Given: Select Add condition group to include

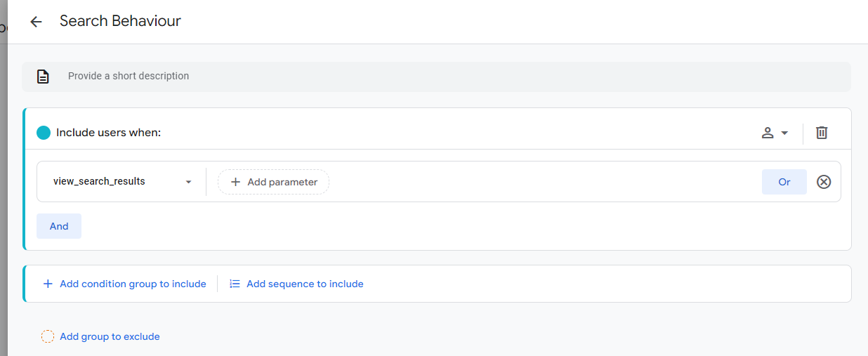Looking at the screenshot, I should [133, 284].
